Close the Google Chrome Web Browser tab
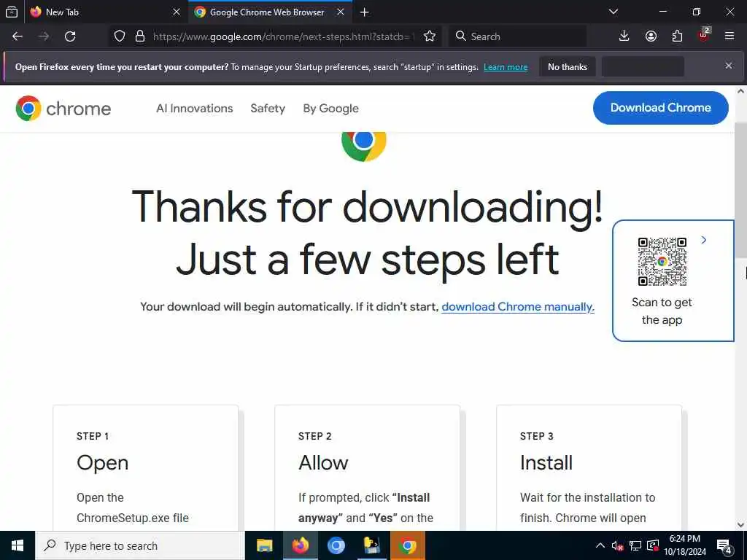This screenshot has width=747, height=560. tap(341, 12)
